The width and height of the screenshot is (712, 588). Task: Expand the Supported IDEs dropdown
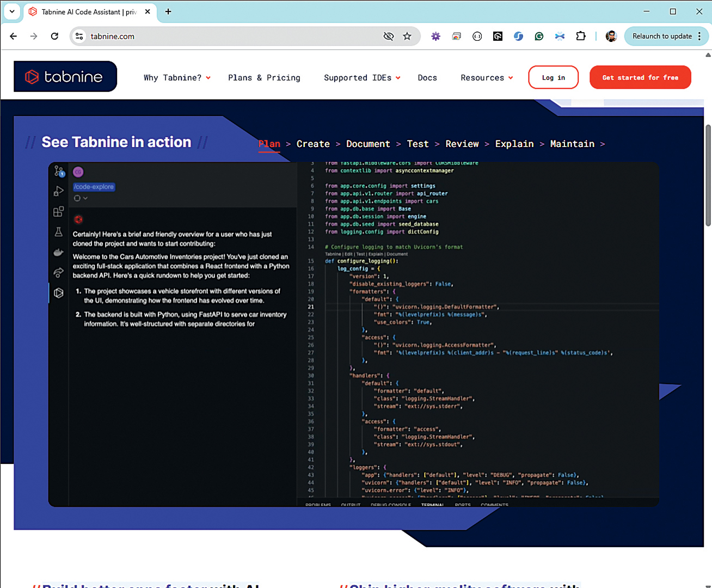tap(362, 78)
